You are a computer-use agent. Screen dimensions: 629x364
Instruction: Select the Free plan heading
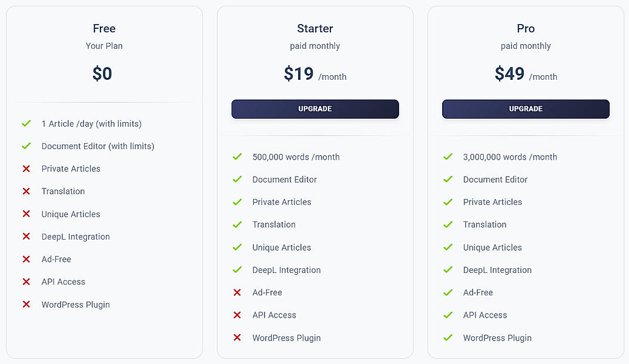[x=104, y=28]
